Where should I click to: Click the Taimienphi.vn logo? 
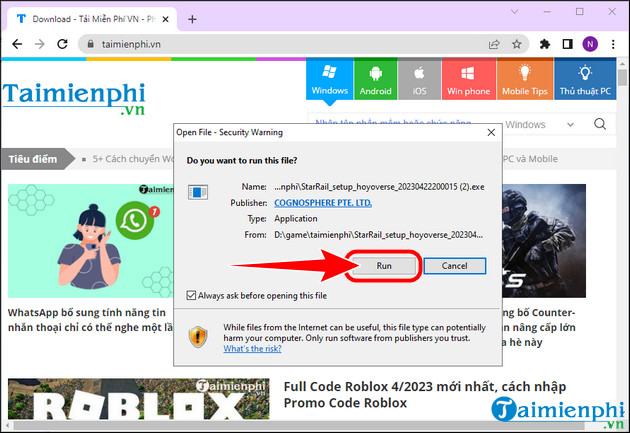point(74,98)
